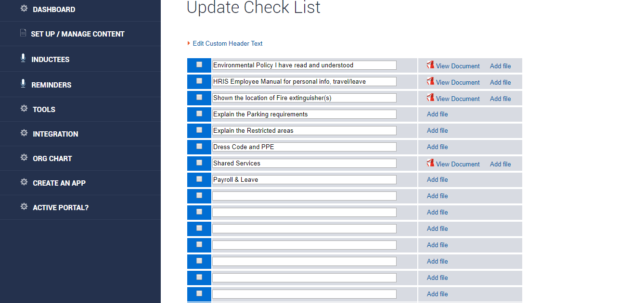This screenshot has width=644, height=303.
Task: Click Add file for Explain the Parking requirements
Action: (437, 114)
